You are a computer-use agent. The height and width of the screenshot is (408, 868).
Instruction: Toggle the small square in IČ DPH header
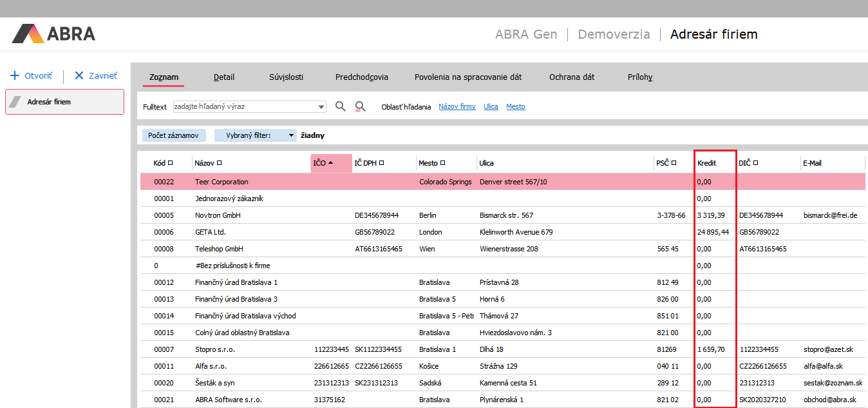[382, 163]
